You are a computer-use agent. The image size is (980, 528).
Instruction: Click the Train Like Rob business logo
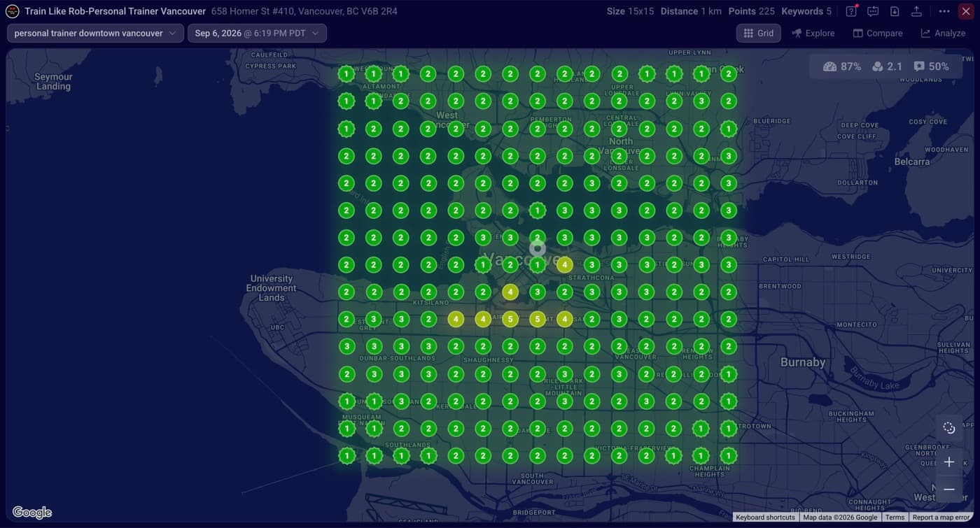click(13, 11)
